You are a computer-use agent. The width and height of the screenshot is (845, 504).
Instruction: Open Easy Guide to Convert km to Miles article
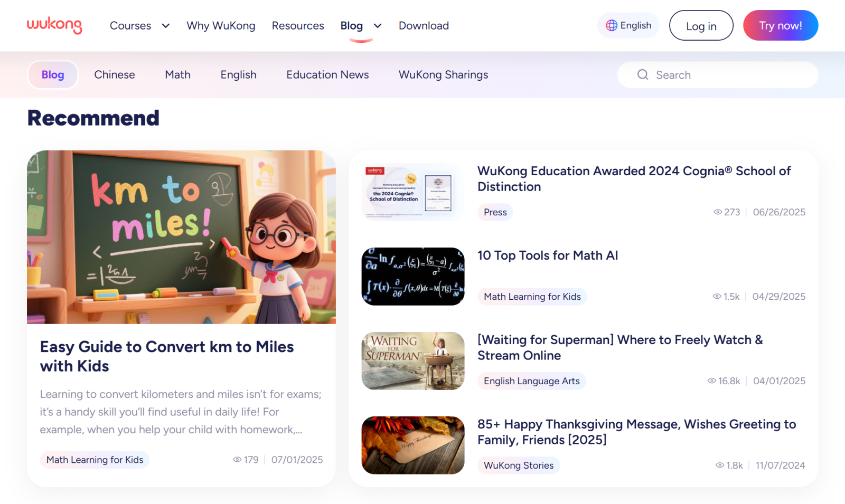[x=167, y=356]
